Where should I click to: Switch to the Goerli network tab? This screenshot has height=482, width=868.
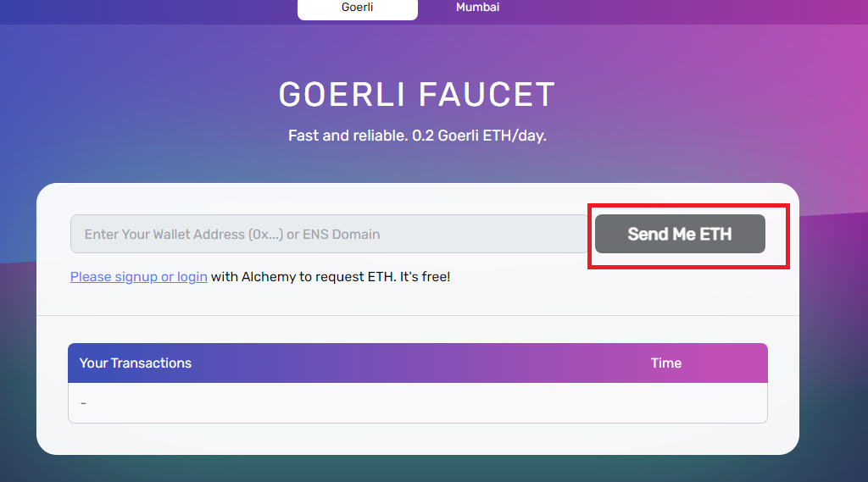[x=358, y=8]
